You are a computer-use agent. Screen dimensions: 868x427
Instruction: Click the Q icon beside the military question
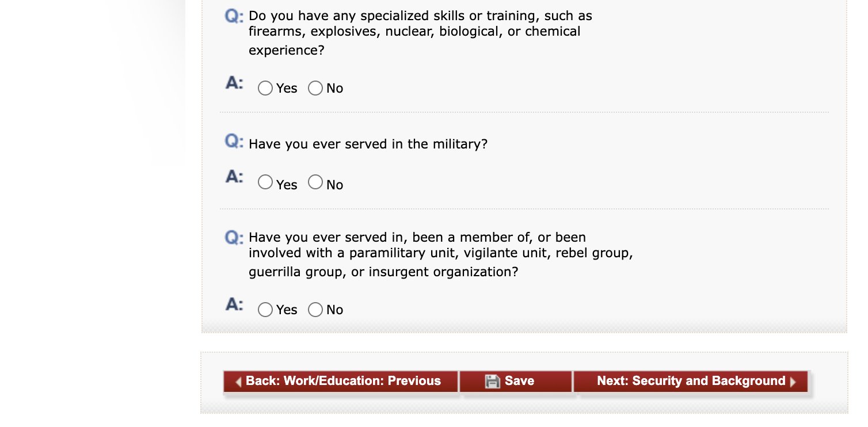[234, 141]
